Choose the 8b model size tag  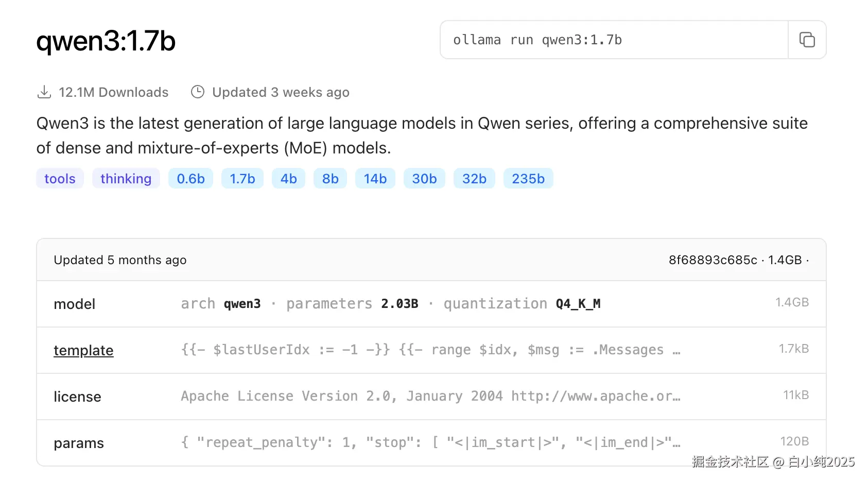[x=330, y=179]
